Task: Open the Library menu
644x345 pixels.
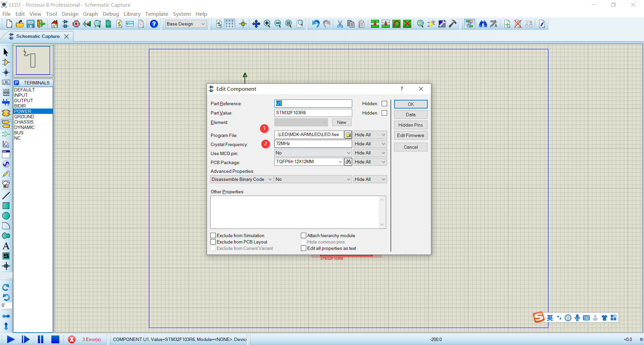Action: 132,14
